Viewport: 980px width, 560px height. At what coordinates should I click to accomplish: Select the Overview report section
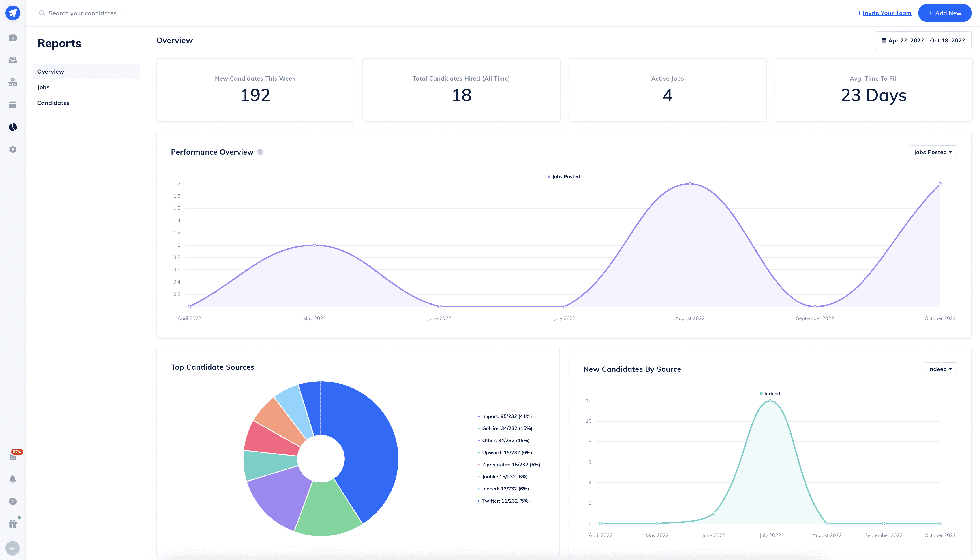point(50,72)
